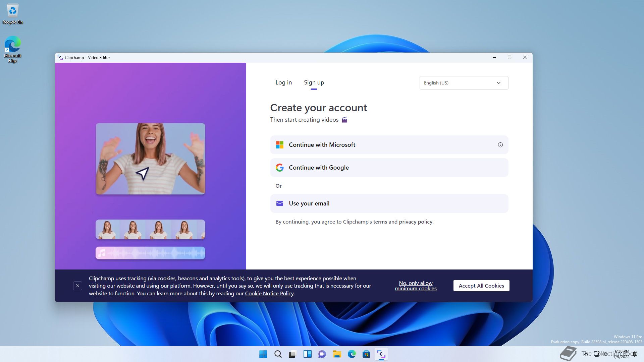Launch Edge from the taskbar
This screenshot has width=644, height=362.
352,354
